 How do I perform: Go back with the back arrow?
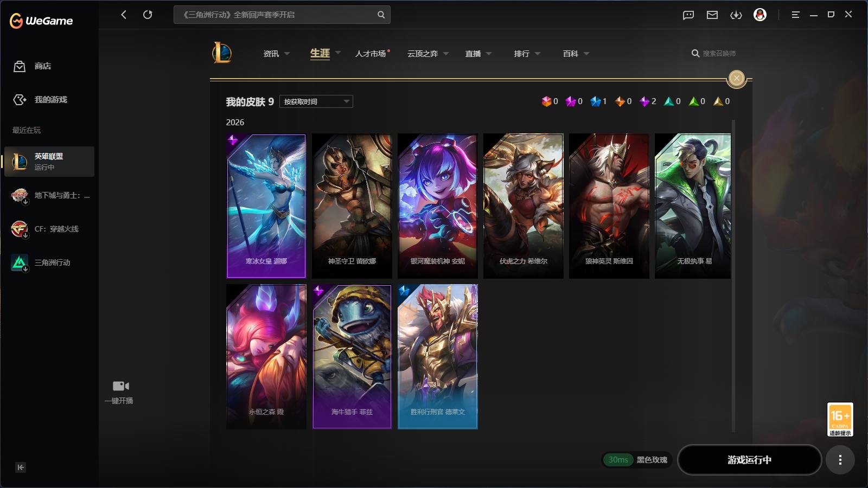pyautogui.click(x=124, y=15)
